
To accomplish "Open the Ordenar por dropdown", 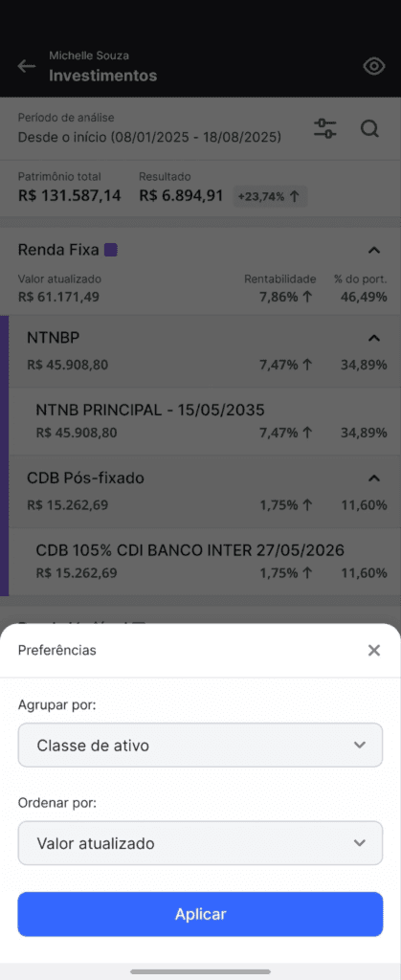I will coord(200,843).
